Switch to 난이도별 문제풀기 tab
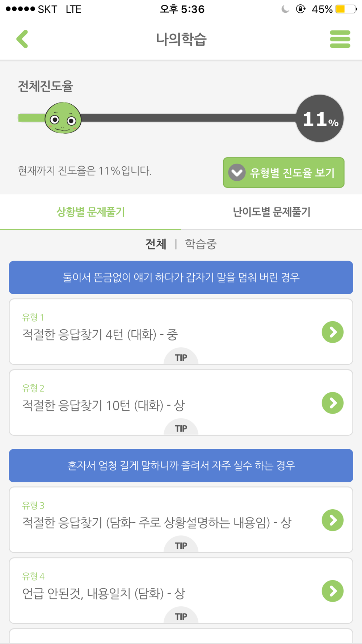Image resolution: width=362 pixels, height=644 pixels. point(271,212)
